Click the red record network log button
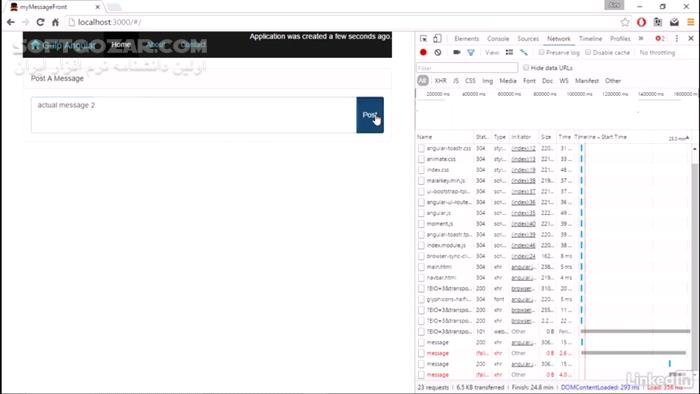700x394 pixels. 423,53
